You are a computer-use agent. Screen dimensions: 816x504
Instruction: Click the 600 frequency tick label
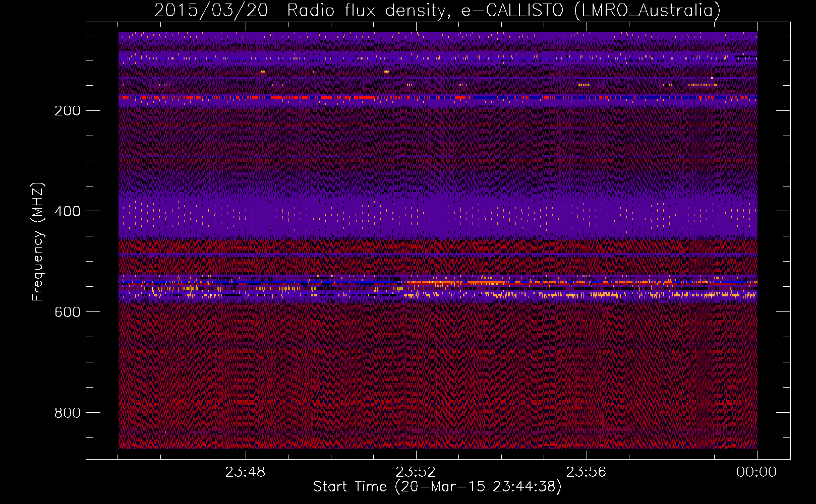coord(68,312)
